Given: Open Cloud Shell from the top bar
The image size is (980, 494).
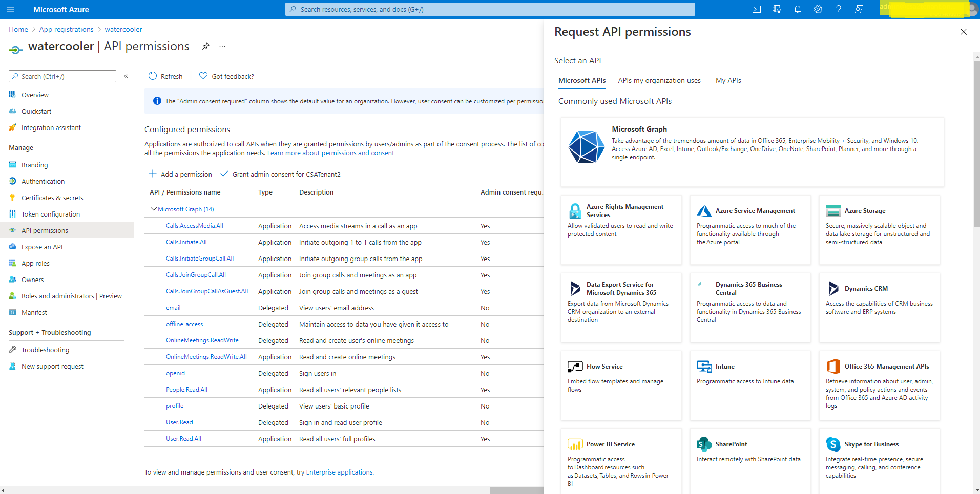Looking at the screenshot, I should [x=757, y=9].
